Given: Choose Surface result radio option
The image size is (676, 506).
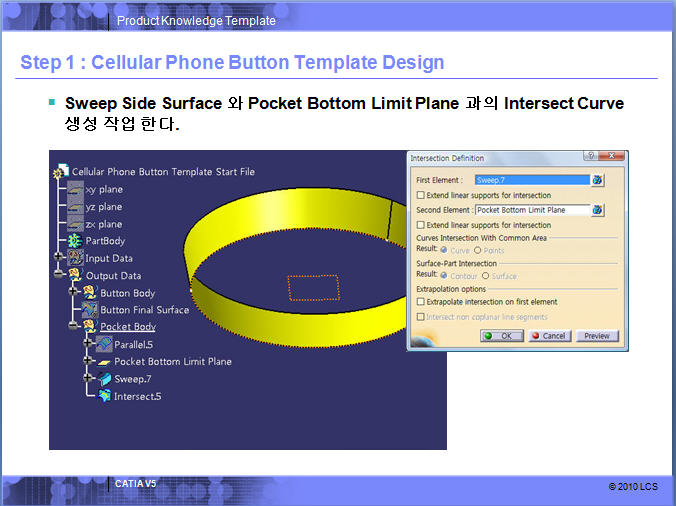Looking at the screenshot, I should 486,276.
